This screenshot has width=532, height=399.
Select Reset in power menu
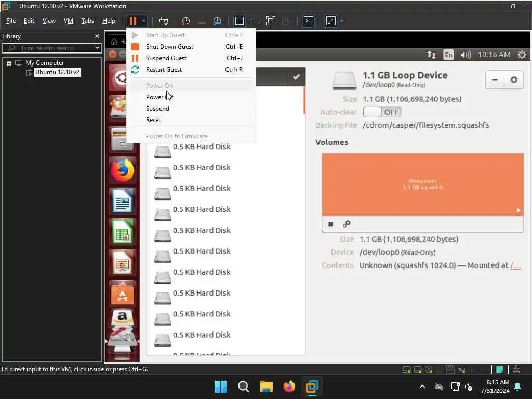coord(191,120)
